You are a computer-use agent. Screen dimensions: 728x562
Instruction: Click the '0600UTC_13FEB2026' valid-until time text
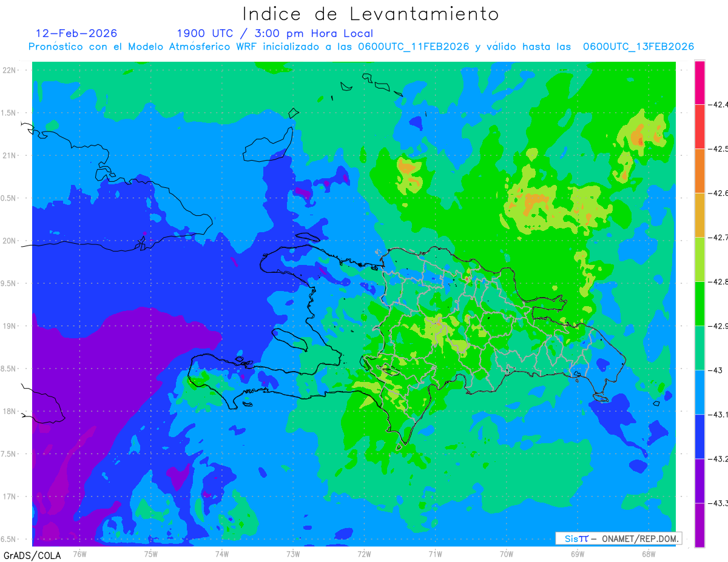pyautogui.click(x=638, y=47)
